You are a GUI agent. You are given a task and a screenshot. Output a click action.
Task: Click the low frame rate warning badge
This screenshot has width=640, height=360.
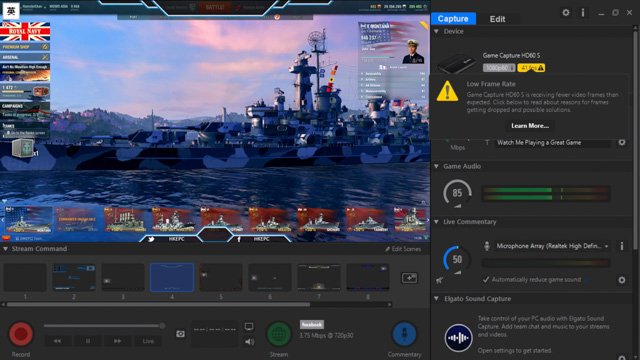pyautogui.click(x=531, y=68)
